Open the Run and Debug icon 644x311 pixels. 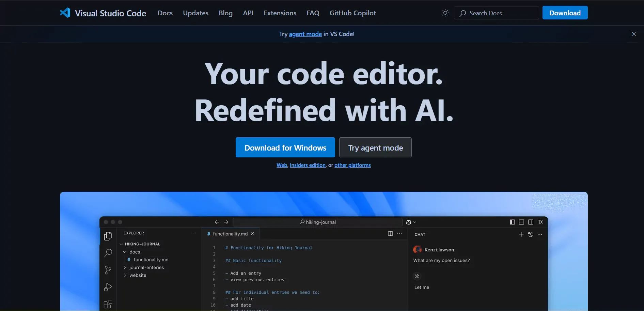point(108,287)
